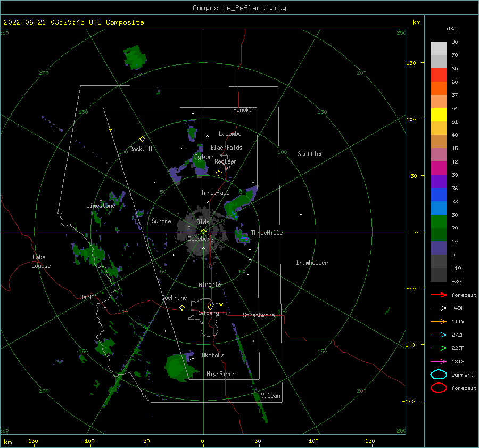Image resolution: width=479 pixels, height=448 pixels.
Task: Click the Sundre town label
Action: pos(161,221)
